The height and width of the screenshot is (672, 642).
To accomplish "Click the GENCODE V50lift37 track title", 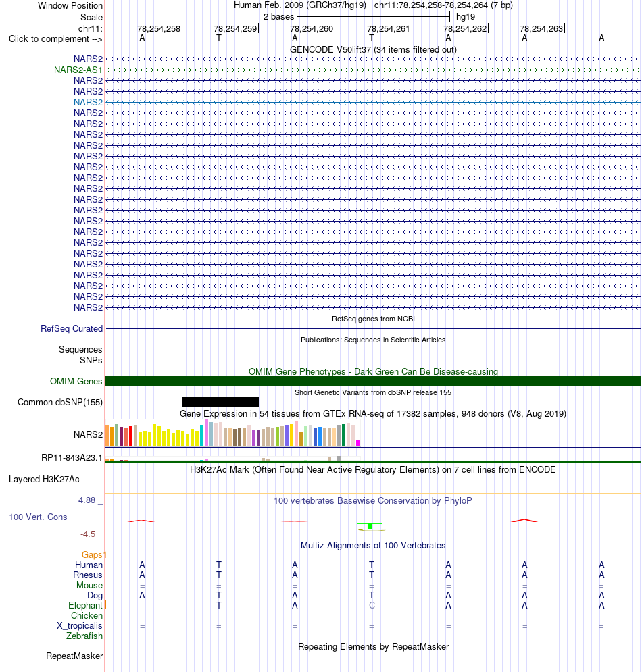I will coord(373,50).
